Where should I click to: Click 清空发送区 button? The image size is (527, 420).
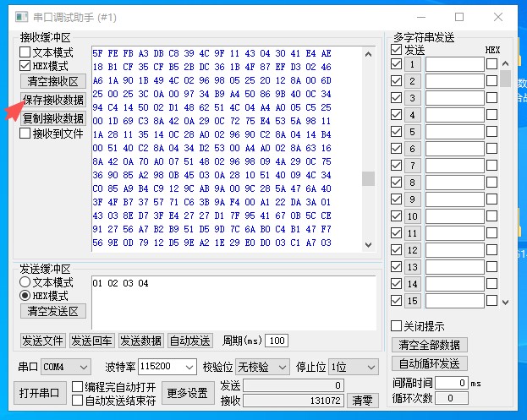click(x=52, y=311)
